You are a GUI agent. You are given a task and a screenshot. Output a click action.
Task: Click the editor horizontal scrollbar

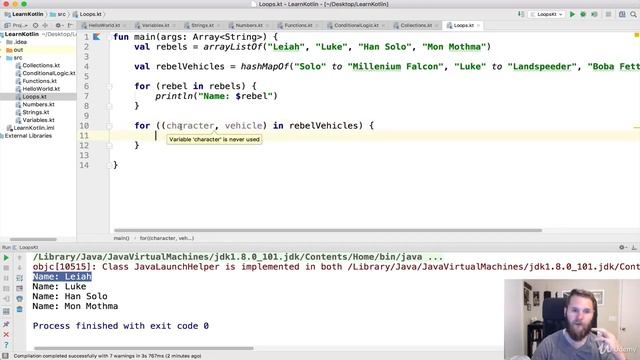[x=328, y=230]
